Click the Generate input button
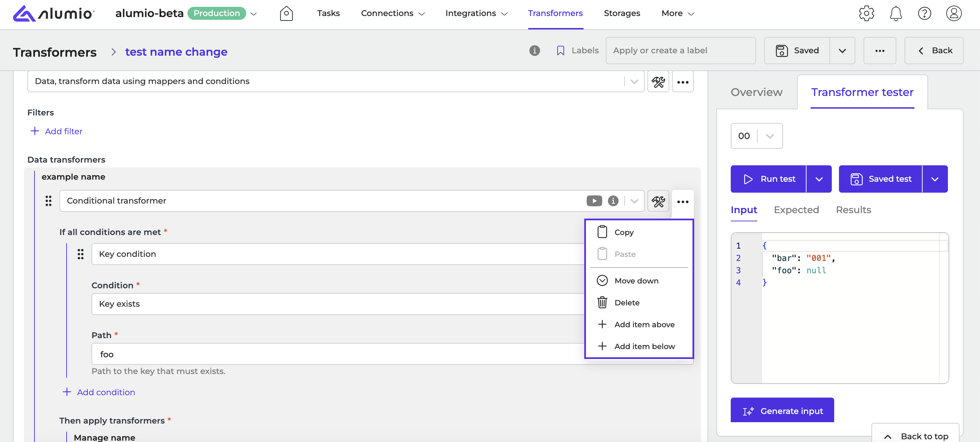980x442 pixels. (x=782, y=410)
